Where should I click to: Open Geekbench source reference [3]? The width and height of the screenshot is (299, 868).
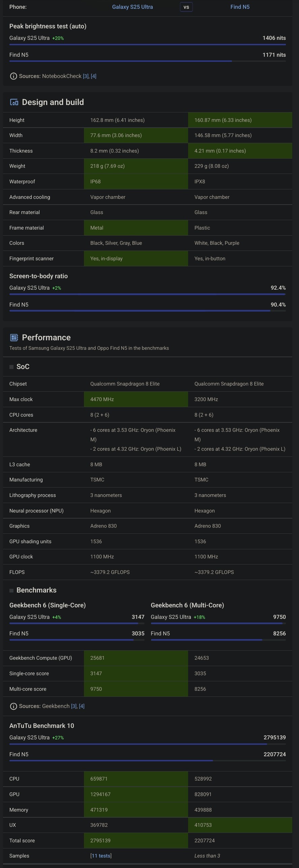tap(74, 706)
